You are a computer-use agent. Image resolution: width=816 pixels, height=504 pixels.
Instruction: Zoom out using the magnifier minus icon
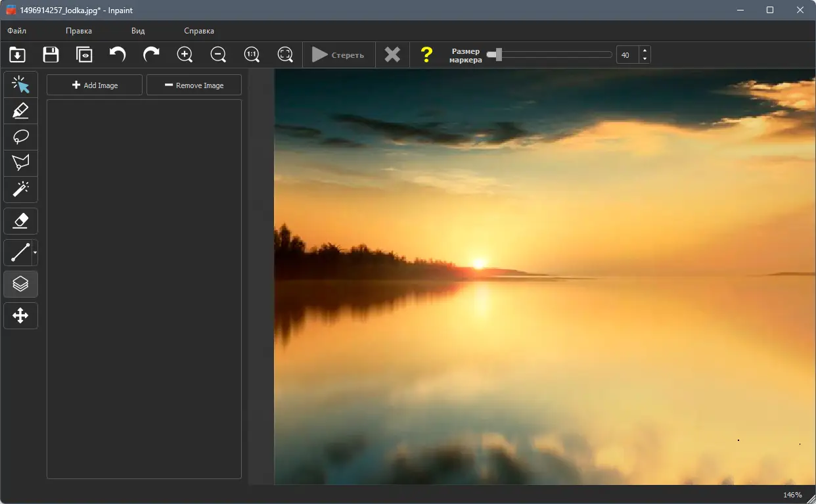[x=218, y=55]
